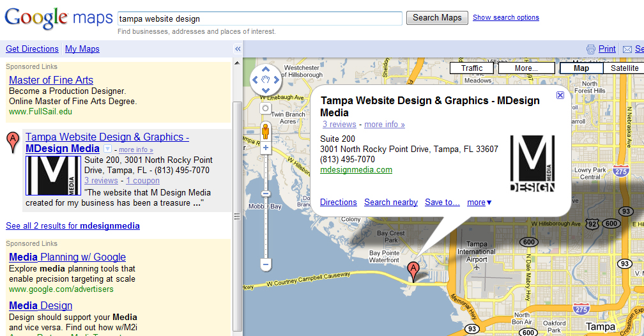Click the MDesign logo in info bubble
This screenshot has height=336, width=644.
[532, 164]
